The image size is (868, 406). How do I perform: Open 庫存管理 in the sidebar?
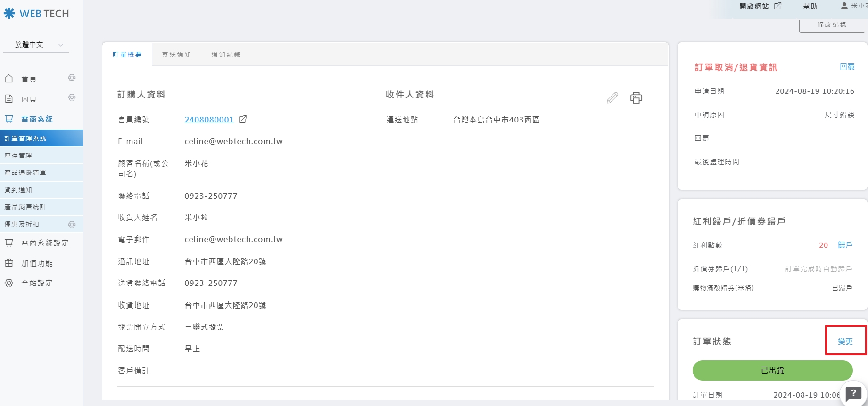18,155
